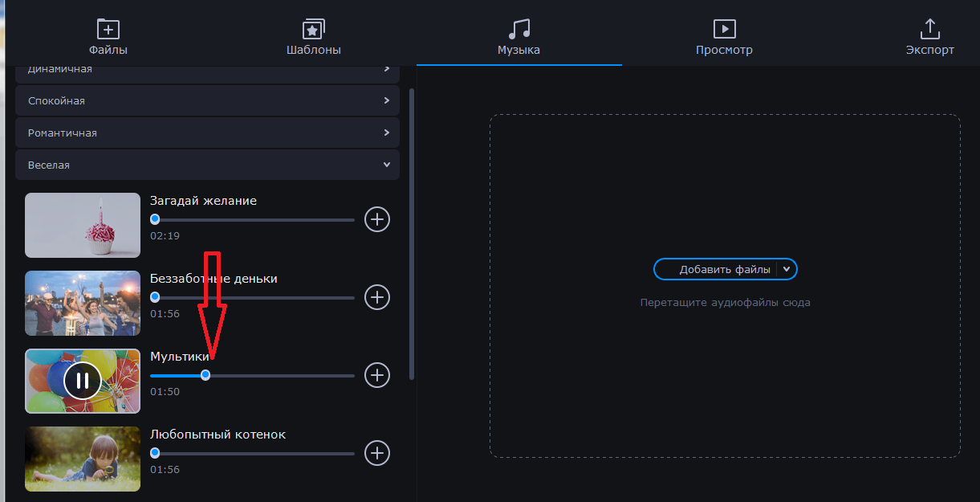Add Беззаботные деньки track using plus icon
This screenshot has width=980, height=502.
[x=377, y=297]
